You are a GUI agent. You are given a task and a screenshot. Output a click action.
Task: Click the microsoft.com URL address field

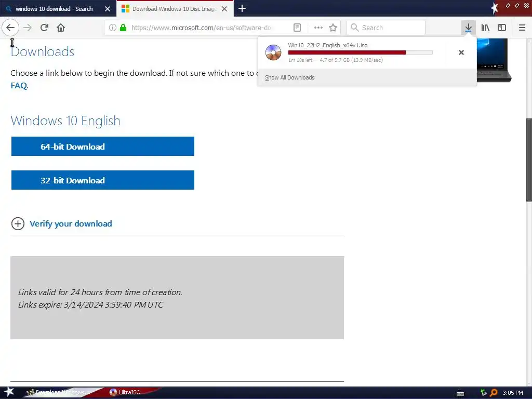pos(201,28)
